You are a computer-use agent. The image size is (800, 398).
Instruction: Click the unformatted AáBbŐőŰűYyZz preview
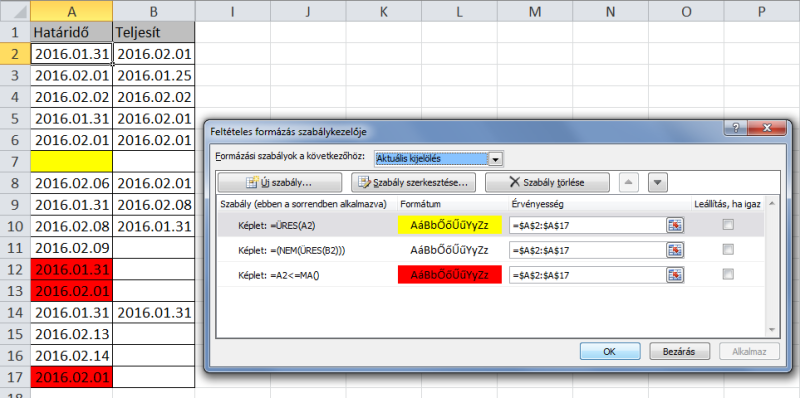coord(449,250)
